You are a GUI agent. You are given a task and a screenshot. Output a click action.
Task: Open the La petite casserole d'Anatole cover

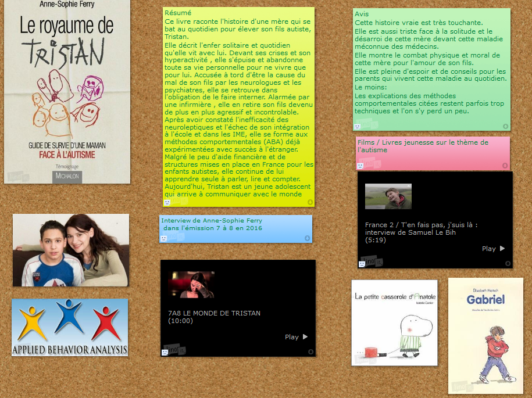pos(395,322)
